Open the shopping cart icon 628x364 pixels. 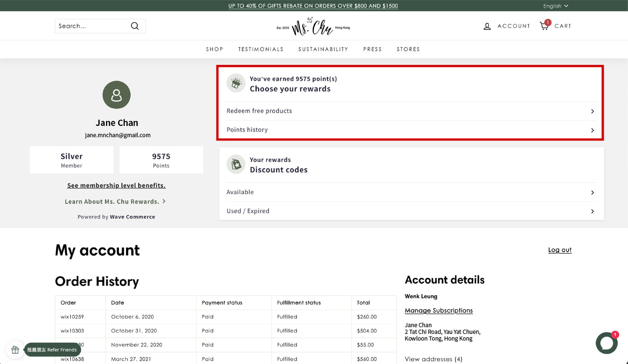coord(544,26)
